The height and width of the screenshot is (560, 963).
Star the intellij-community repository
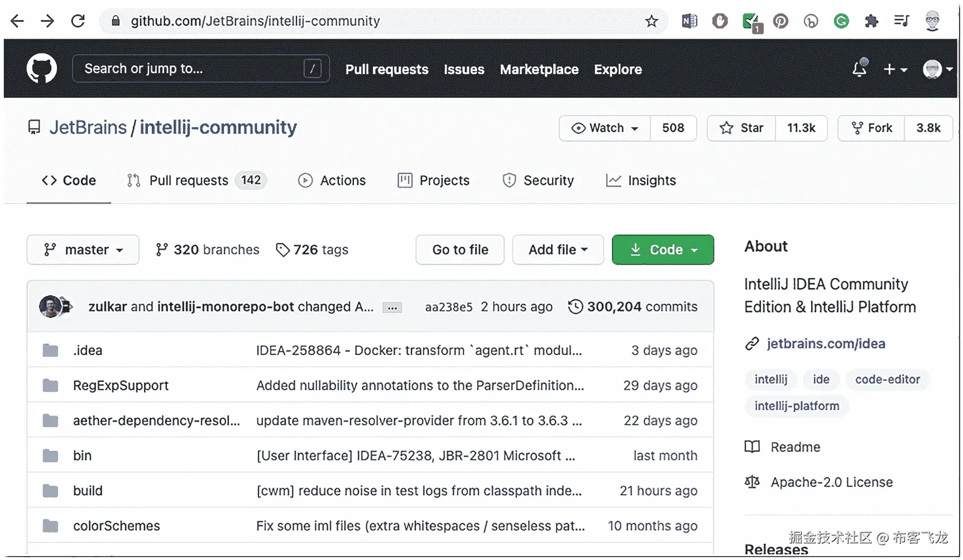(x=741, y=128)
